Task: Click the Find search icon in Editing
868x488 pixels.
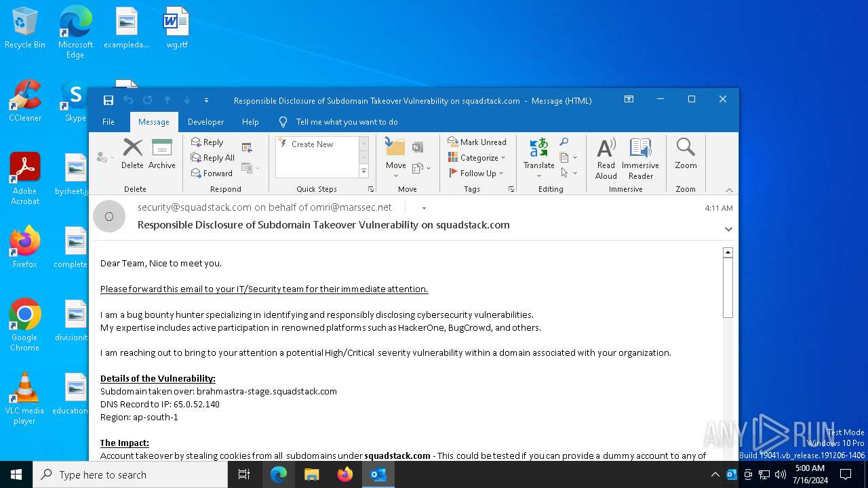Action: pyautogui.click(x=564, y=142)
